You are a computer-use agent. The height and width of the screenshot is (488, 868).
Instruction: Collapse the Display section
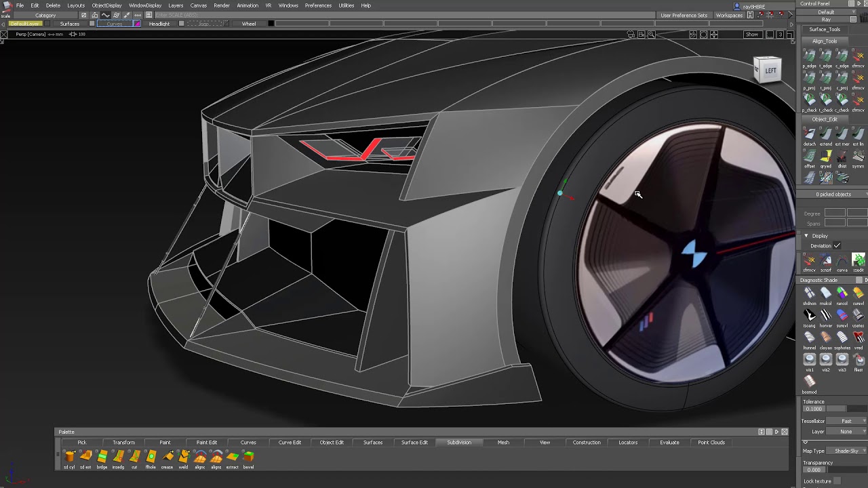[806, 236]
